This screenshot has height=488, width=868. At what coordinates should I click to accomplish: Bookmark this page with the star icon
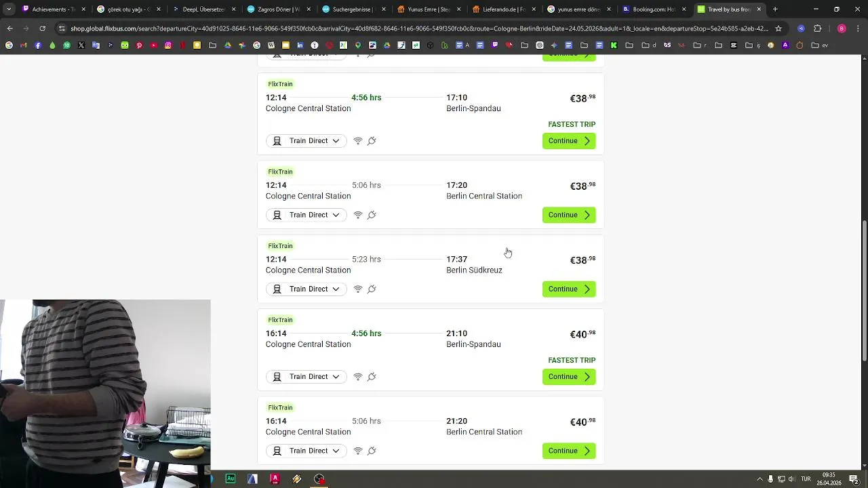778,28
